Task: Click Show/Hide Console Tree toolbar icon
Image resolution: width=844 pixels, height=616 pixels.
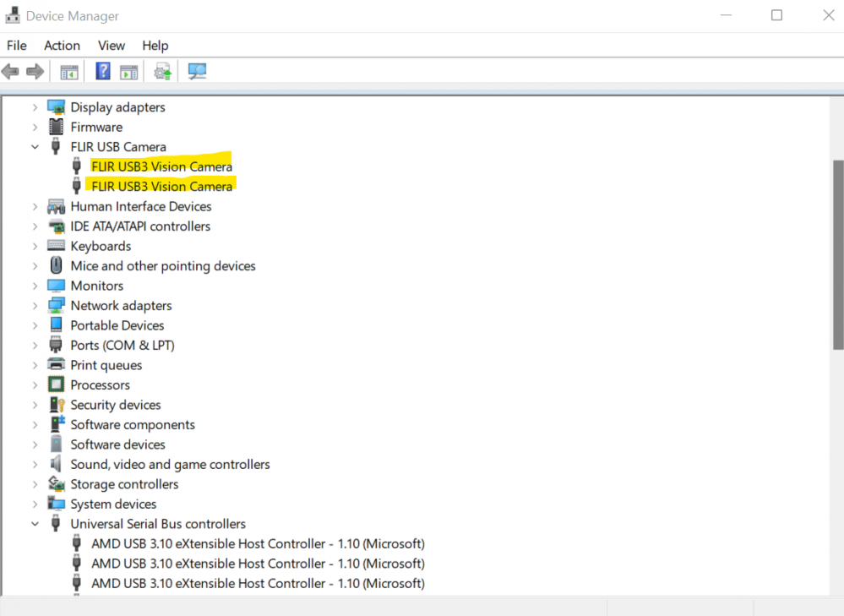Action: [69, 72]
